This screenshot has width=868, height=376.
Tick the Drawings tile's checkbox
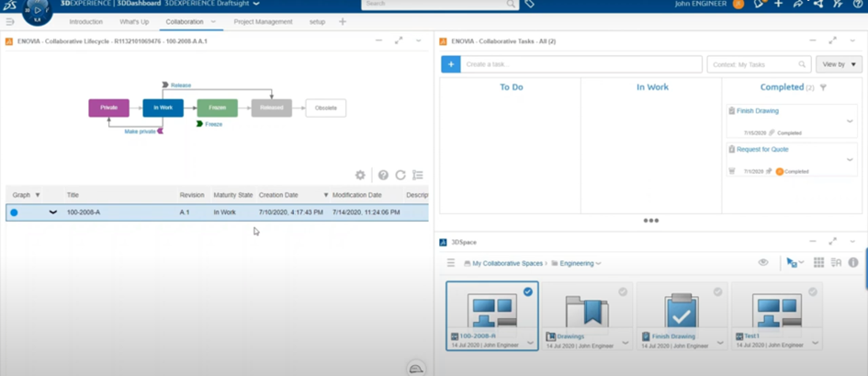[x=623, y=291]
